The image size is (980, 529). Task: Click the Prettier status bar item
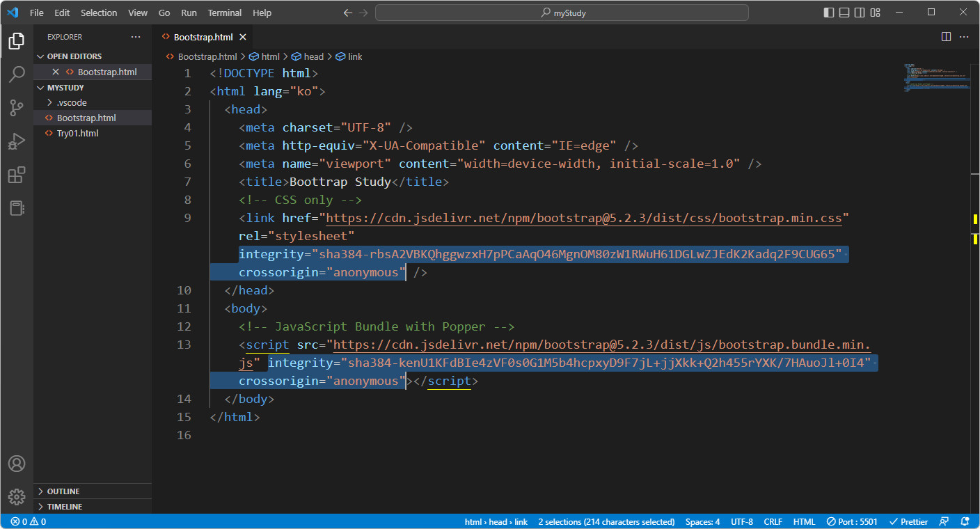tap(909, 521)
